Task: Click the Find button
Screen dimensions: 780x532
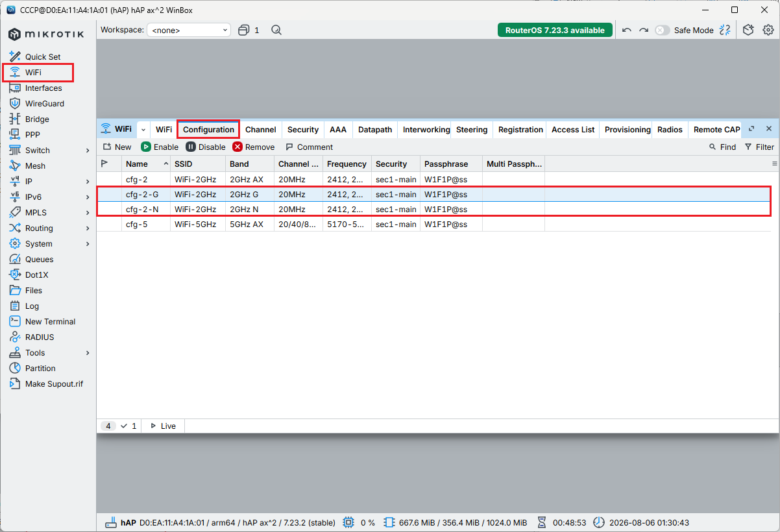Action: click(722, 147)
